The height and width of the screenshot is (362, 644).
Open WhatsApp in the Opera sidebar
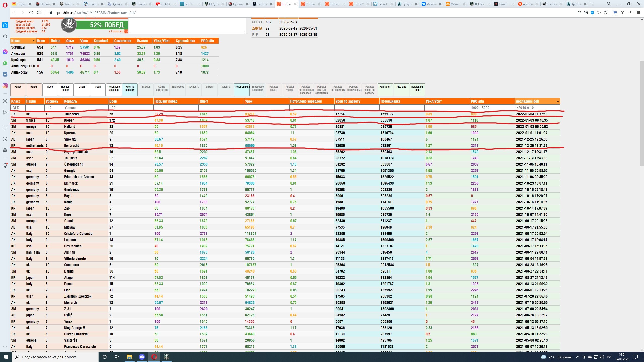tap(5, 63)
